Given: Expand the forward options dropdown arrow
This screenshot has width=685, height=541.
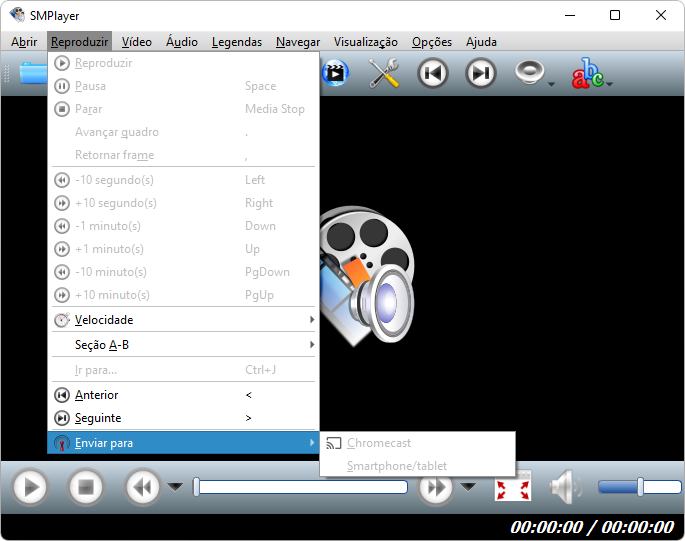Looking at the screenshot, I should [468, 487].
